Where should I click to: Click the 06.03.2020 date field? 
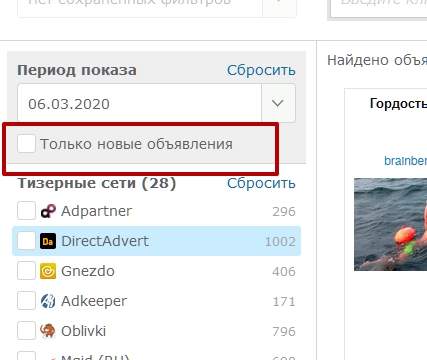[x=139, y=103]
